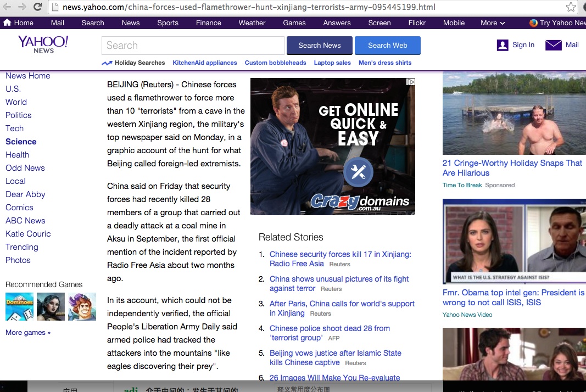Click the Firefox icon beside Try Yahoo
Image resolution: width=586 pixels, height=392 pixels.
click(x=533, y=23)
